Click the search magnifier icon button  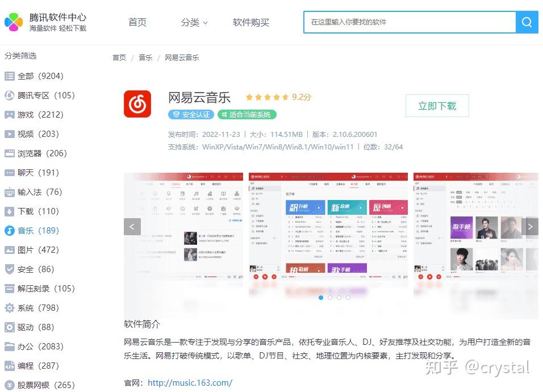527,22
